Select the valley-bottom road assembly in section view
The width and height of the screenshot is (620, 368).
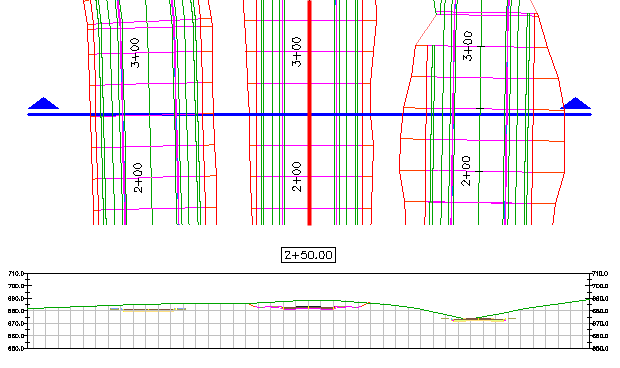pyautogui.click(x=478, y=319)
